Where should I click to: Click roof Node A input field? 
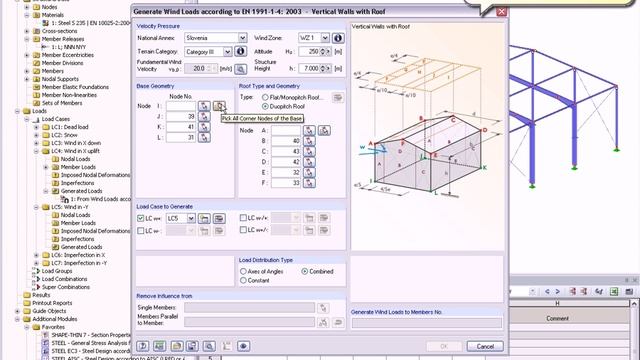click(286, 131)
